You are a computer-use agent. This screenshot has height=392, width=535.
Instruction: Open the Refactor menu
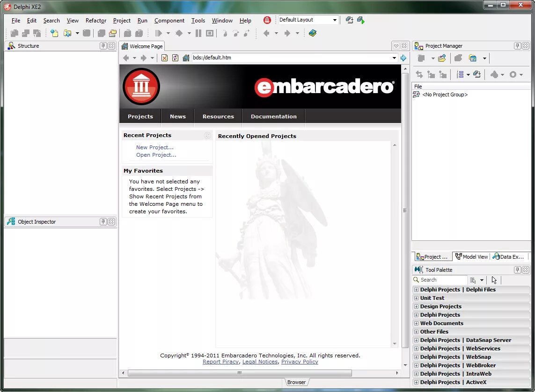96,21
